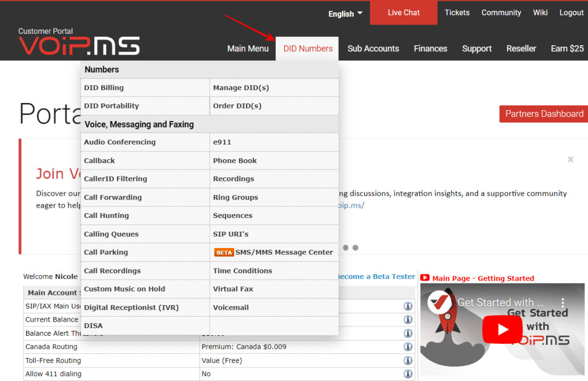Click the Logout link
This screenshot has width=588, height=381.
[x=571, y=13]
